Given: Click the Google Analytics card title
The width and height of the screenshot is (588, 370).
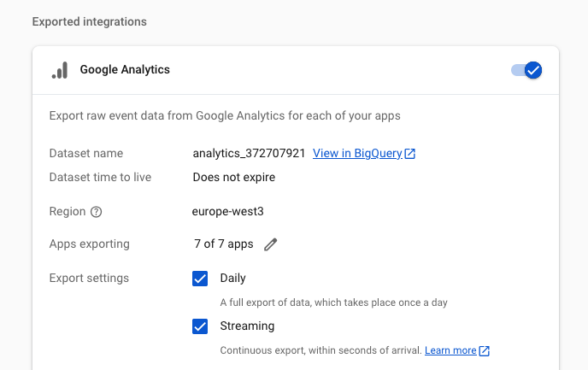Looking at the screenshot, I should coord(125,70).
